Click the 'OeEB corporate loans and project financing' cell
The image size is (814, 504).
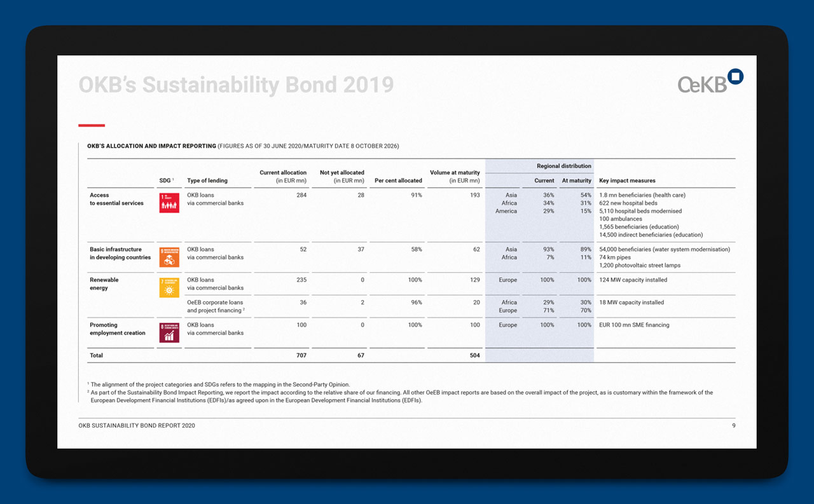216,306
